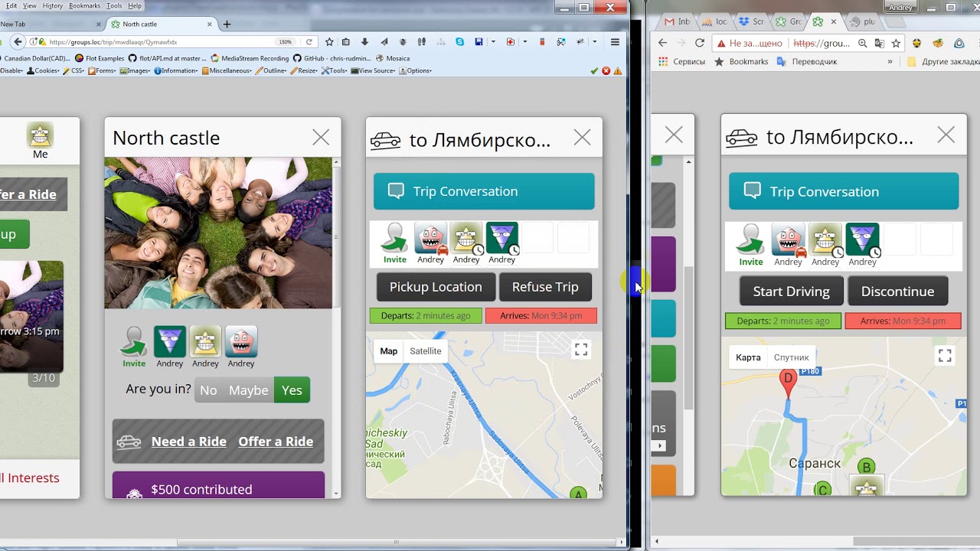
Task: Open Firefox Help menu
Action: click(x=135, y=5)
